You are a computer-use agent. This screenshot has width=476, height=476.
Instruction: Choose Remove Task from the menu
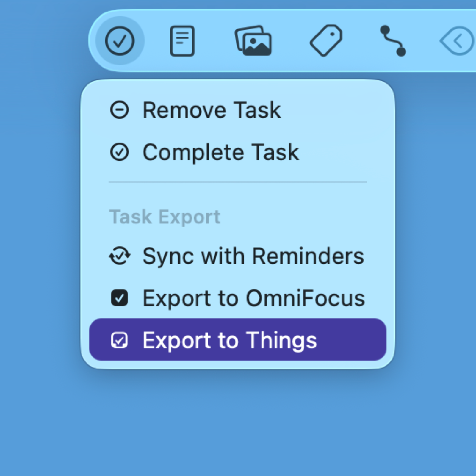(x=212, y=110)
